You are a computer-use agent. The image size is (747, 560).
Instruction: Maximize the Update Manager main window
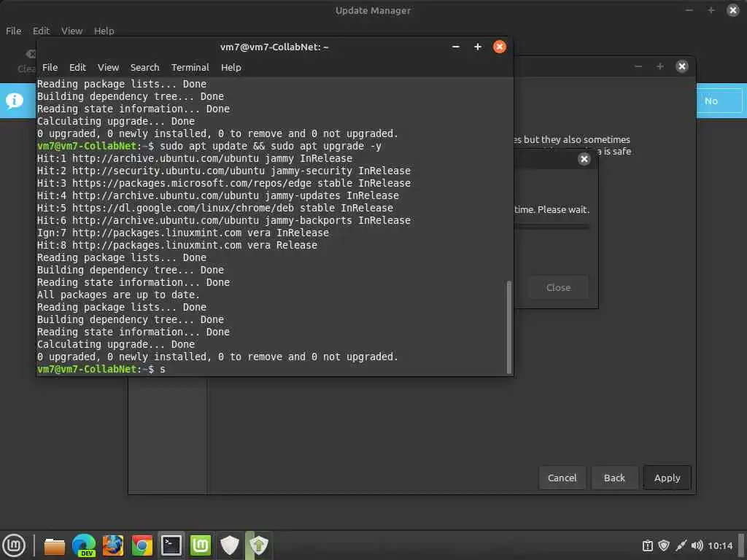pos(711,10)
